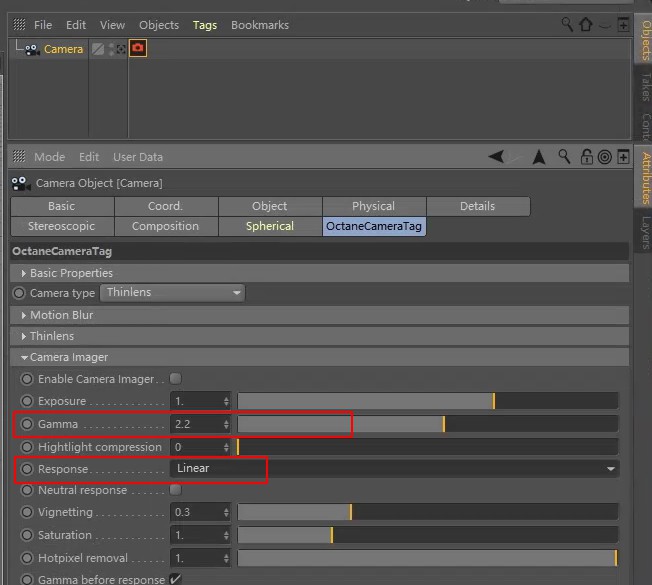Switch to the Stereoscopic tab
The image size is (652, 585).
click(x=62, y=226)
